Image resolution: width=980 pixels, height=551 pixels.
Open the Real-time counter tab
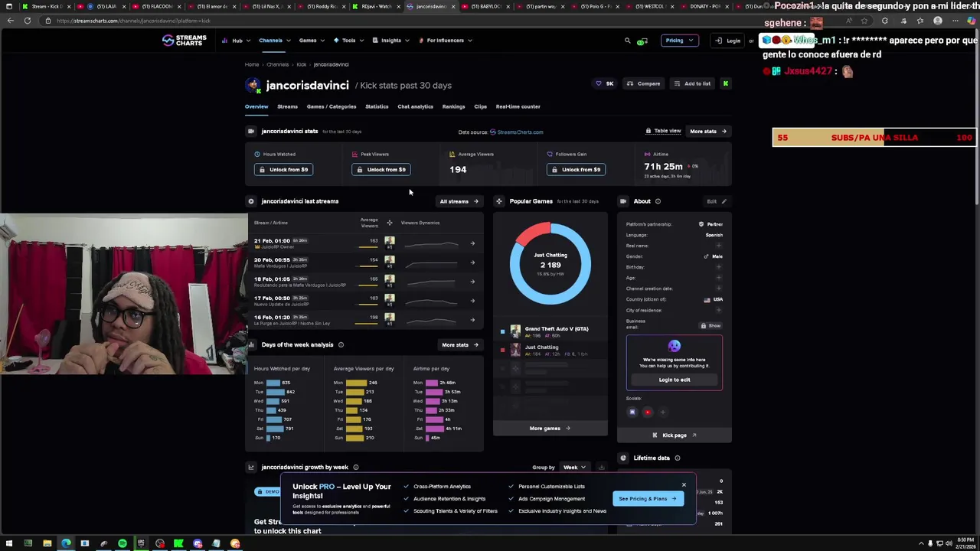[x=518, y=106]
